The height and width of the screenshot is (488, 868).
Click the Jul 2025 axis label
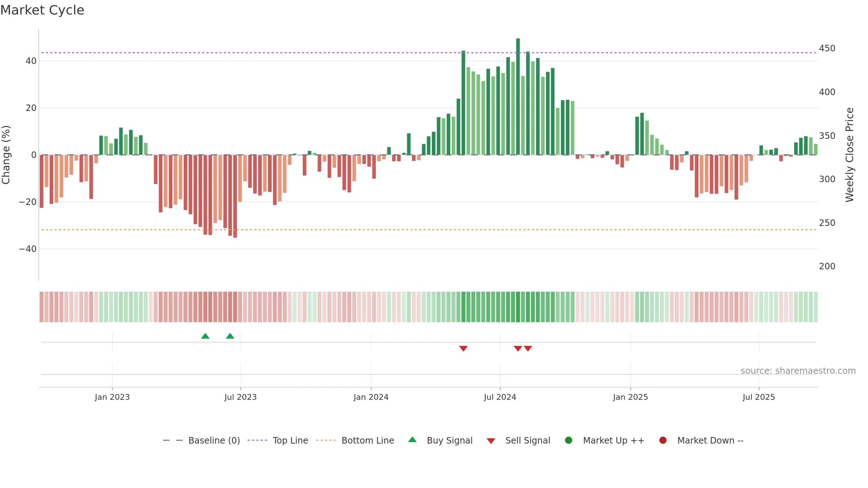point(759,397)
